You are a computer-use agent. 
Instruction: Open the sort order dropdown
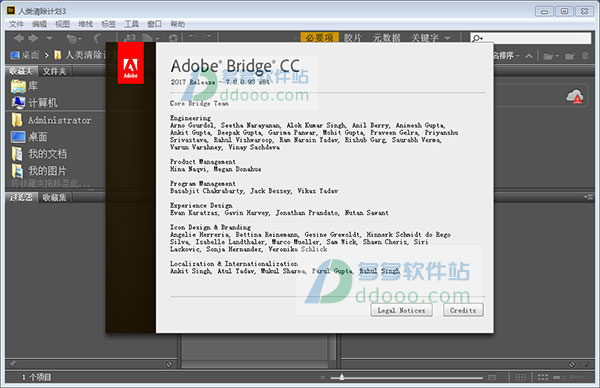tap(507, 56)
